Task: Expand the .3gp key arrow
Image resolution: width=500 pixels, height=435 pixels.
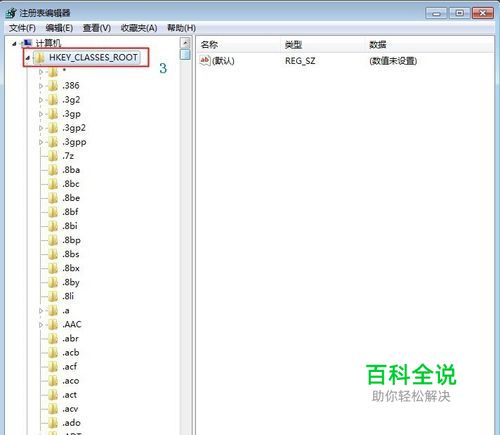Action: pyautogui.click(x=41, y=114)
